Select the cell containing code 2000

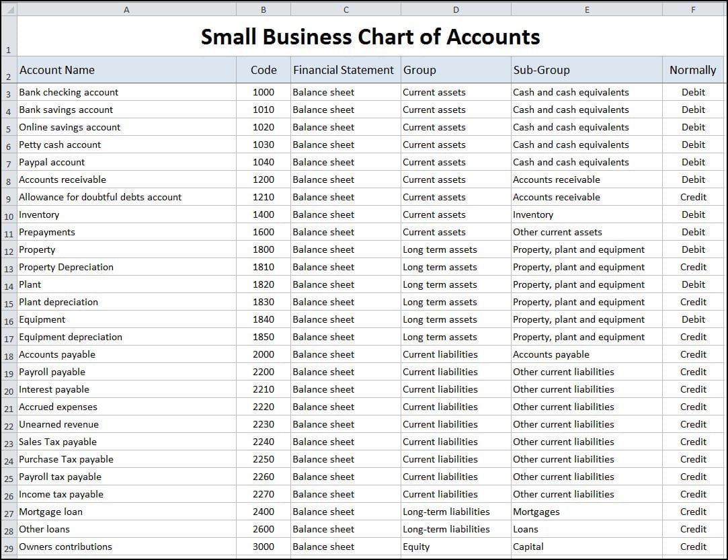coord(263,354)
